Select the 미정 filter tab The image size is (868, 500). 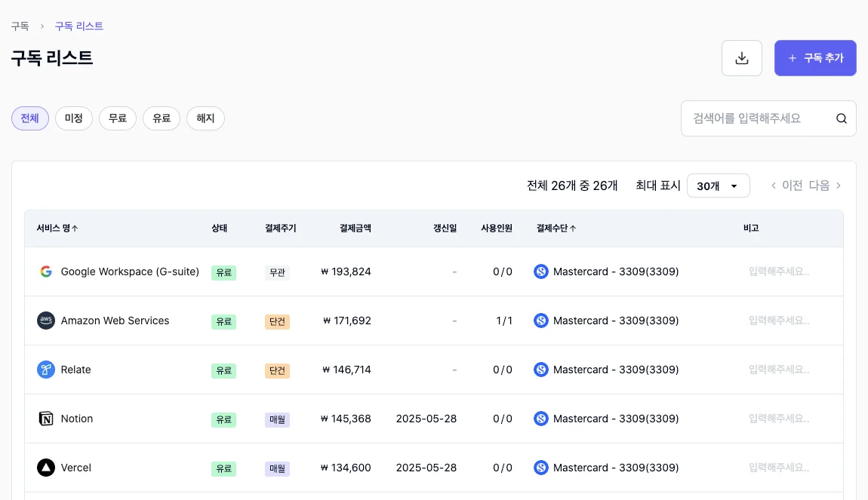(73, 118)
